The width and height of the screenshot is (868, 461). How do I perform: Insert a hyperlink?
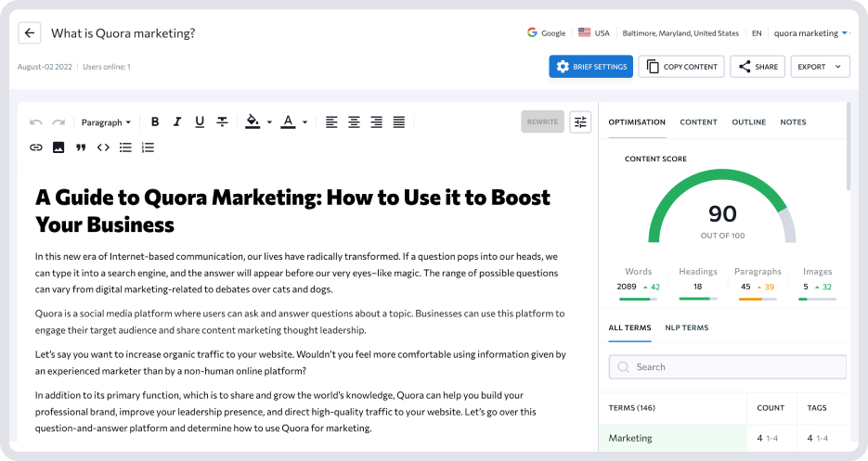[x=36, y=147]
